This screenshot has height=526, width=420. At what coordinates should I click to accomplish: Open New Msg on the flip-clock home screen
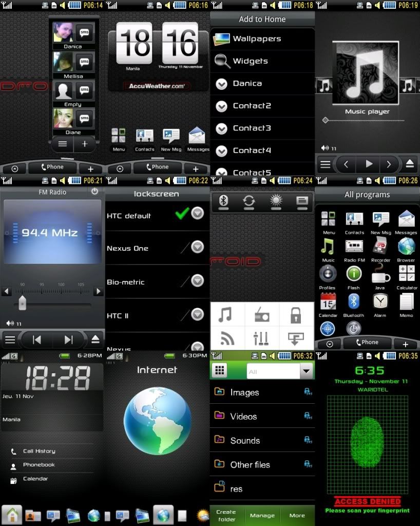click(171, 140)
